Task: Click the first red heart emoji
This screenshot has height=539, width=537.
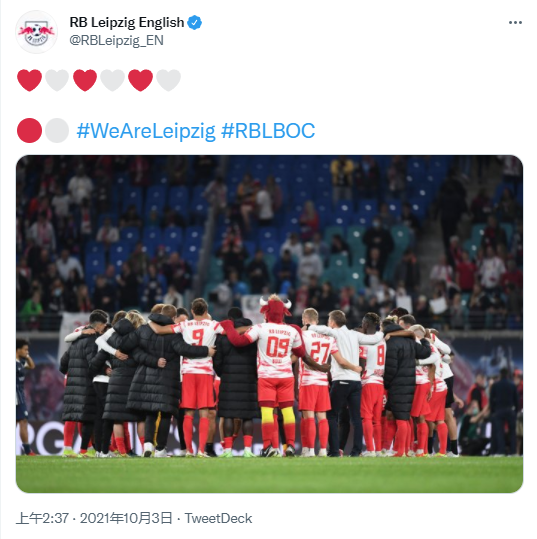Action: point(30,80)
